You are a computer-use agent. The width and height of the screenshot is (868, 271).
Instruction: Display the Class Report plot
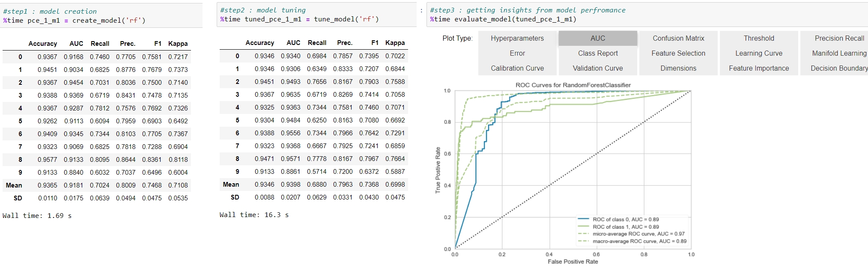[x=598, y=53]
